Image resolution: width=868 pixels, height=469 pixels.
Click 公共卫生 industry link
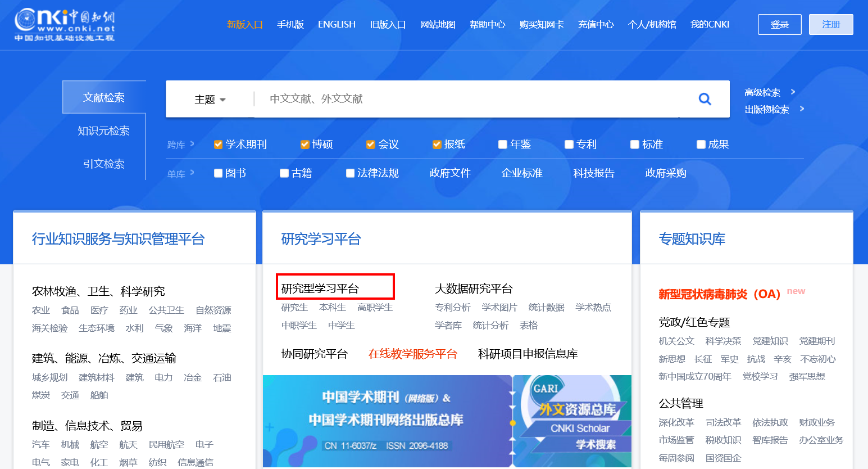click(x=166, y=310)
